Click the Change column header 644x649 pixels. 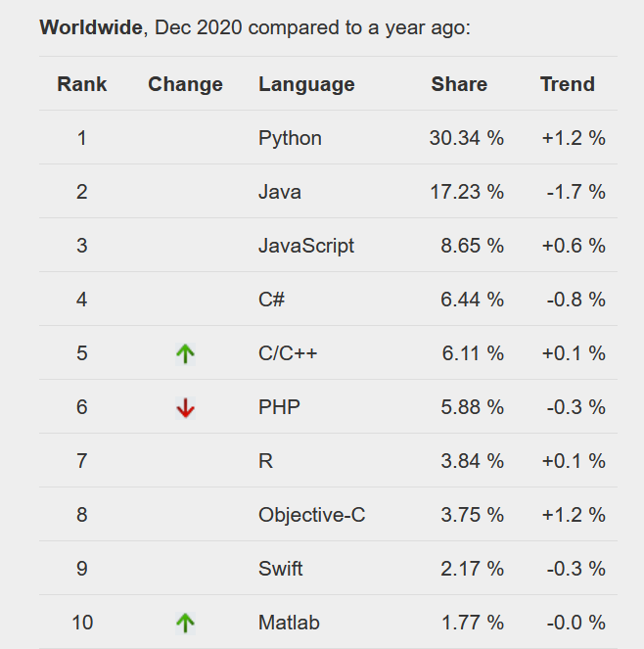(185, 84)
